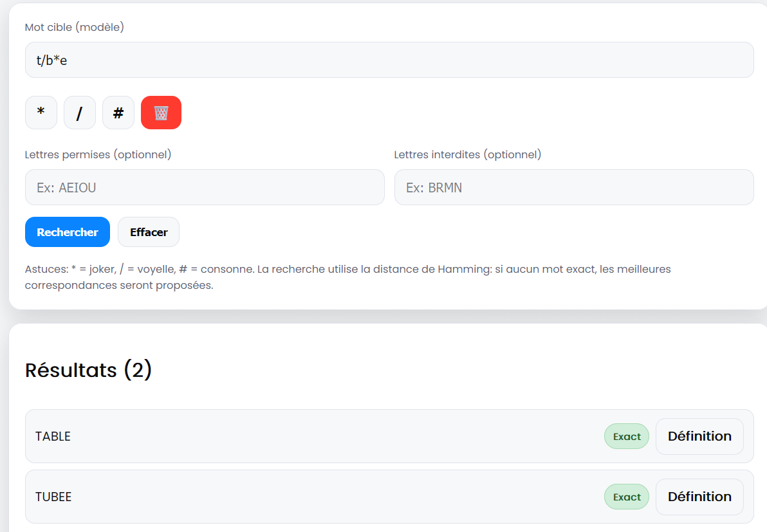Insert the asterisk joker wildcard
The height and width of the screenshot is (532, 767).
pyautogui.click(x=41, y=113)
